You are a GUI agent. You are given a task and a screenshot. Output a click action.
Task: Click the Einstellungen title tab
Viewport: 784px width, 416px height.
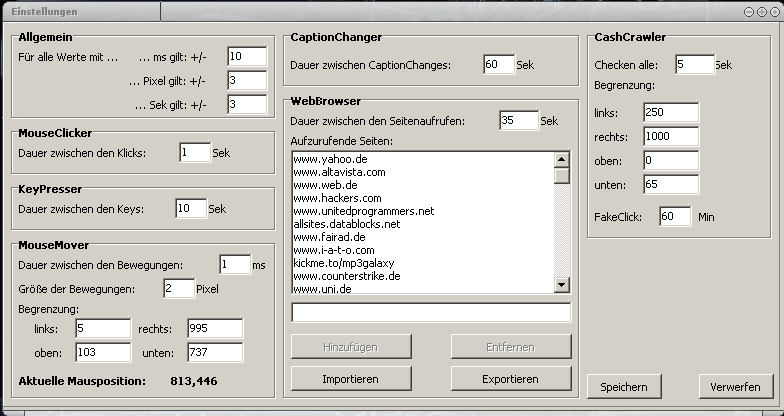click(x=82, y=12)
